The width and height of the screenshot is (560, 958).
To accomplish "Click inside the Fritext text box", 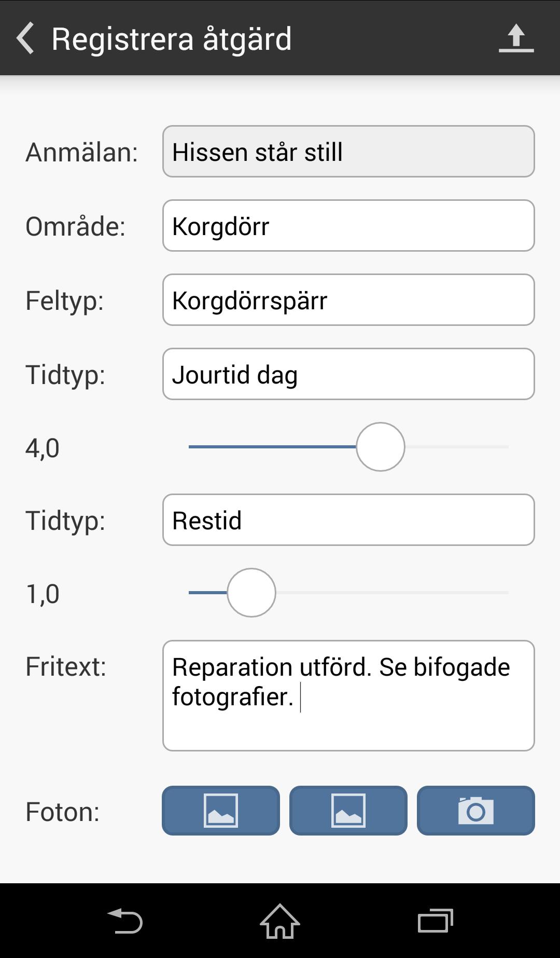I will click(x=348, y=695).
